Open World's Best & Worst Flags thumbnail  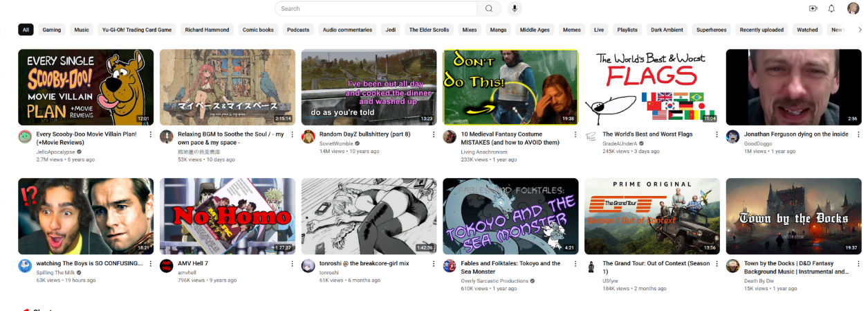coord(652,87)
